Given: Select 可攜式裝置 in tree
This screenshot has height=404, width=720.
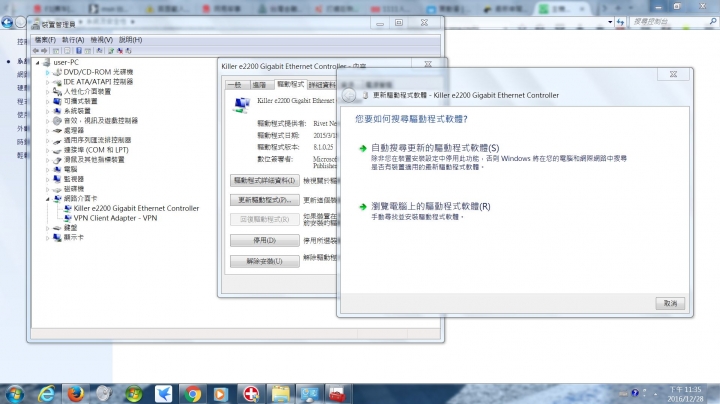Looking at the screenshot, I should coord(80,101).
